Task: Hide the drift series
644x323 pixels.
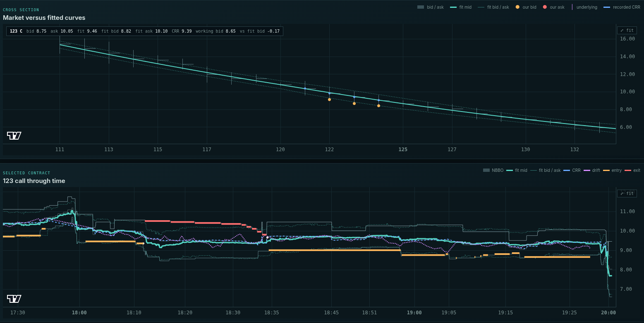Action: [x=591, y=170]
